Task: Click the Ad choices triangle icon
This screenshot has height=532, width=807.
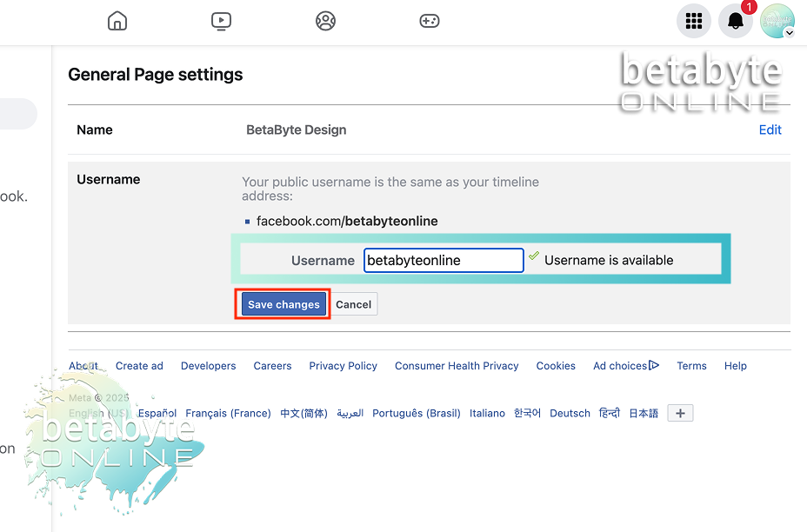Action: coord(654,366)
